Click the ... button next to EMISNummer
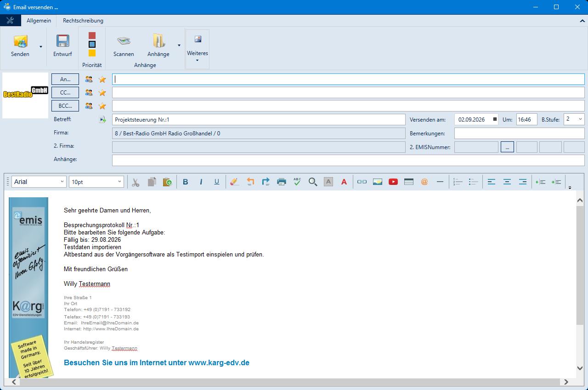588x390 pixels. point(507,147)
